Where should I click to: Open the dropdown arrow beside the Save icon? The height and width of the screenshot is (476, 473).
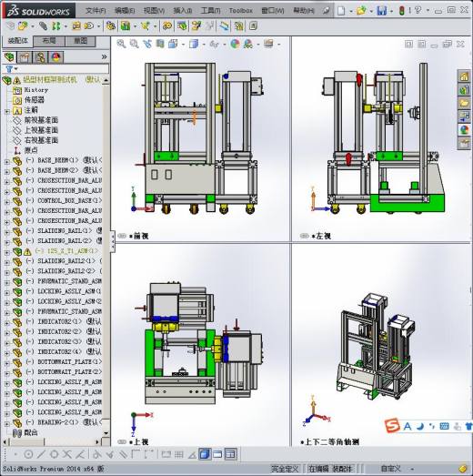point(391,12)
